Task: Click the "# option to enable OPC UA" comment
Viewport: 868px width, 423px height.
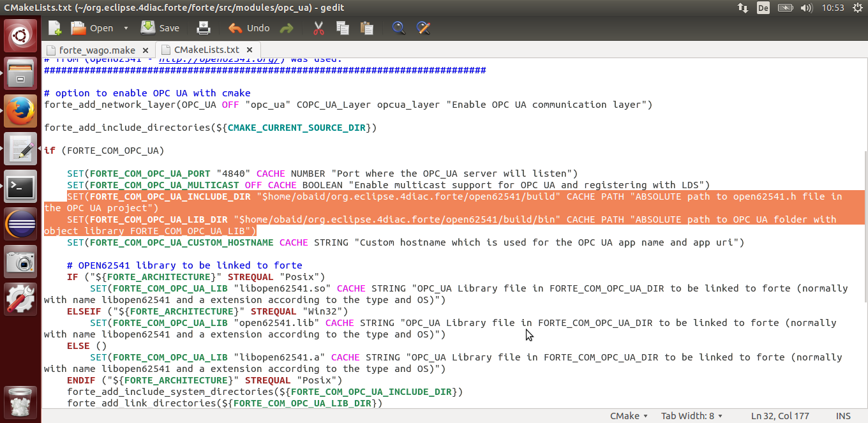Action: [147, 93]
